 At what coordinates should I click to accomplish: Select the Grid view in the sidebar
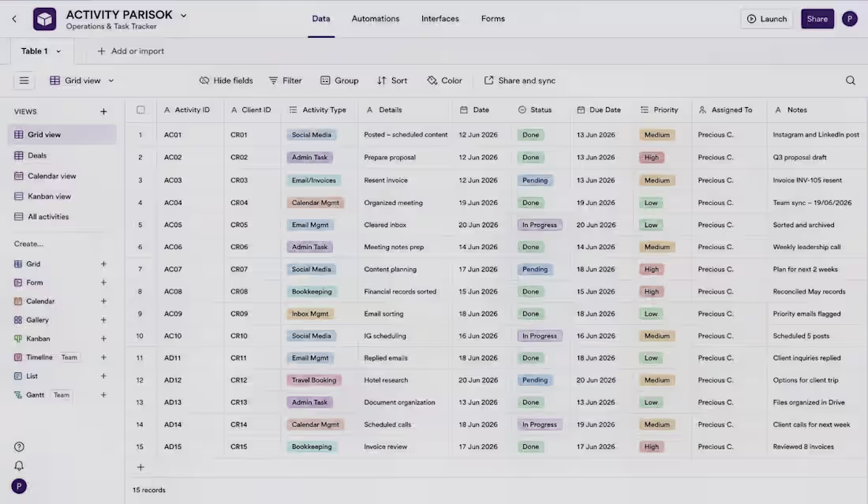point(62,134)
